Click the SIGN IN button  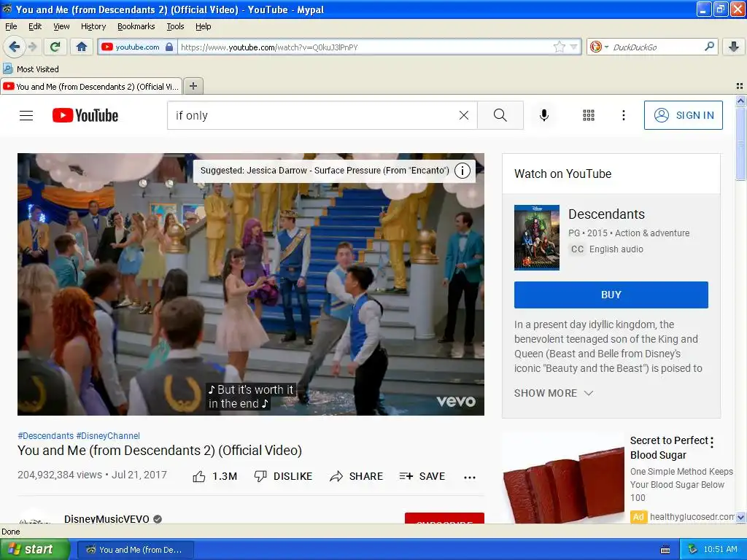click(x=683, y=115)
